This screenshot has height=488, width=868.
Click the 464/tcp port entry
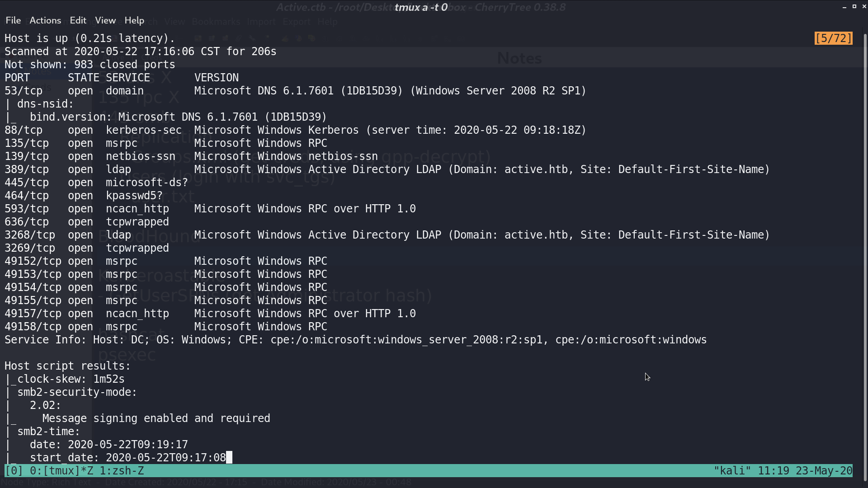tap(27, 196)
